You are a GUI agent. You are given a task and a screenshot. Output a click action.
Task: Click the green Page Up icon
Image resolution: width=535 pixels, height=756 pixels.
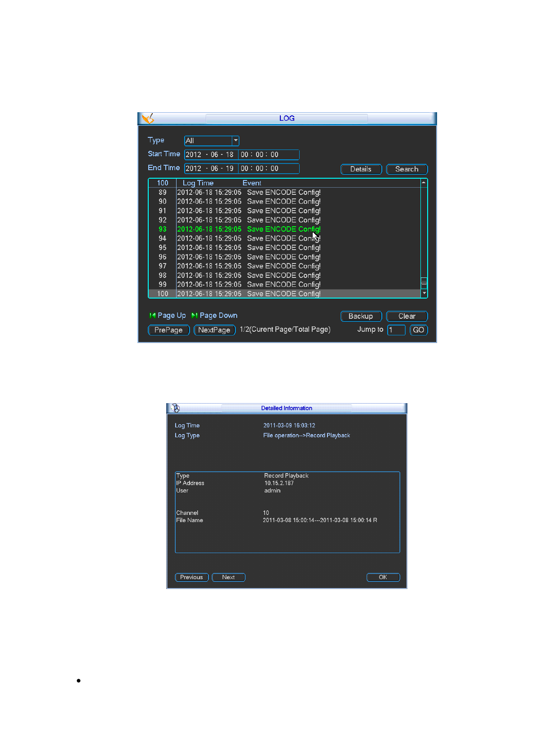(x=152, y=316)
